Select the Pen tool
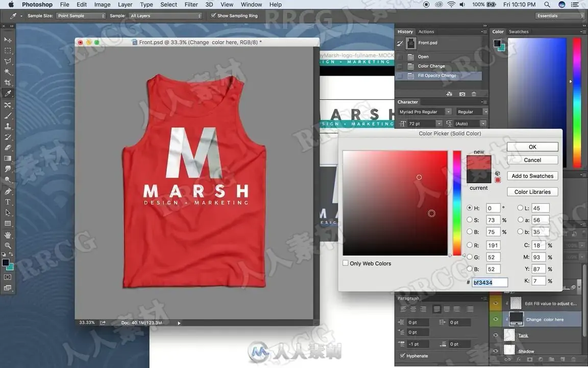Viewport: 588px width, 368px height. pyautogui.click(x=8, y=191)
